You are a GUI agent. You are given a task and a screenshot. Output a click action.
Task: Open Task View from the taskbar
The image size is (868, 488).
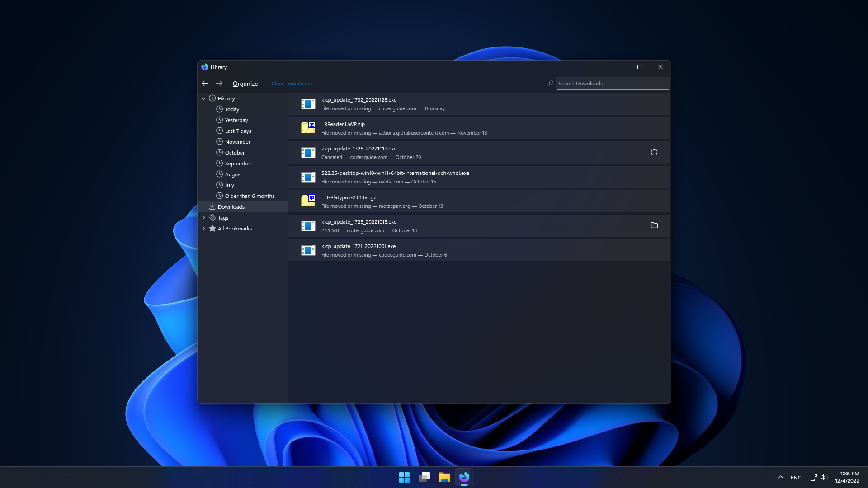(x=424, y=477)
